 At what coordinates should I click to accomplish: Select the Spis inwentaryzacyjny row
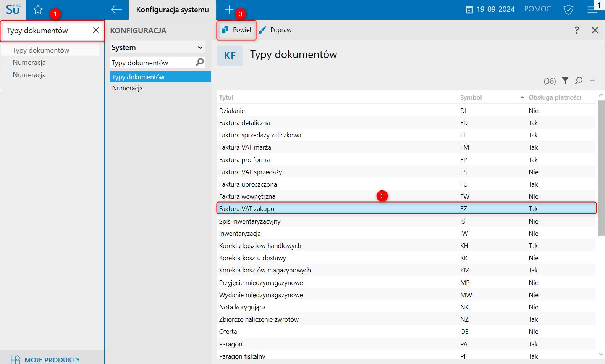point(406,221)
